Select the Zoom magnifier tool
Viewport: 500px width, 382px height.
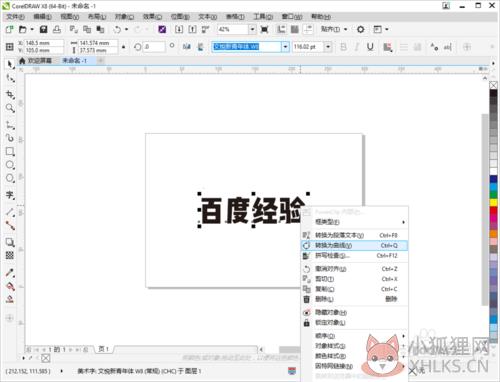click(x=10, y=108)
